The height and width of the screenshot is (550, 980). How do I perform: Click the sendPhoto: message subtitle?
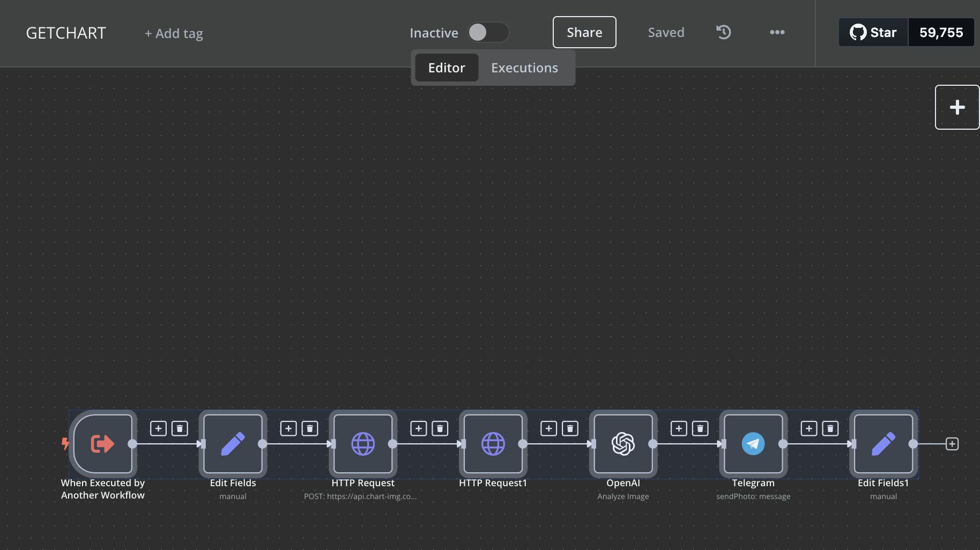[753, 496]
